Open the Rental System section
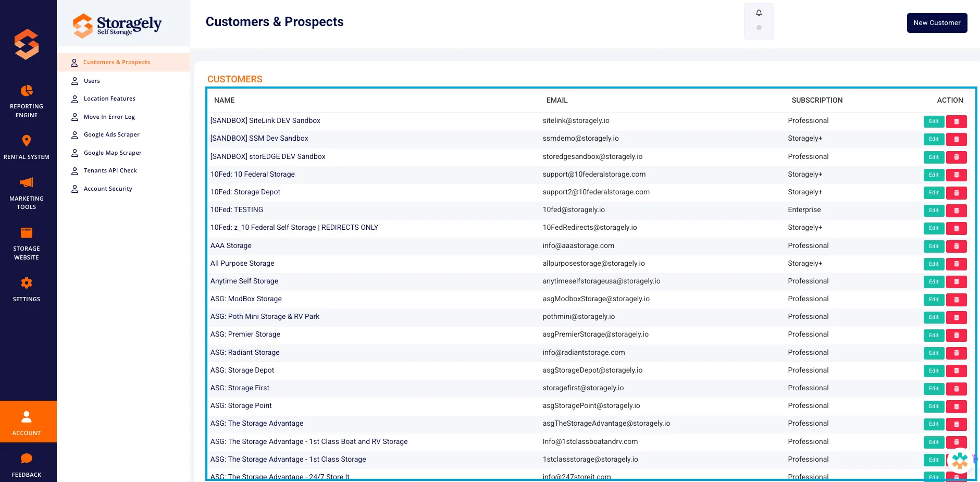The height and width of the screenshot is (482, 980). click(27, 147)
